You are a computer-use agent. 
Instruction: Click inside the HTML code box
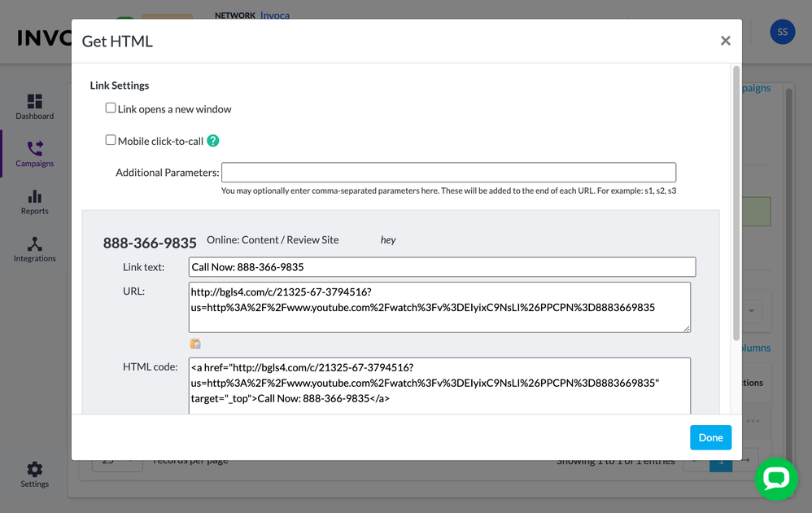439,384
